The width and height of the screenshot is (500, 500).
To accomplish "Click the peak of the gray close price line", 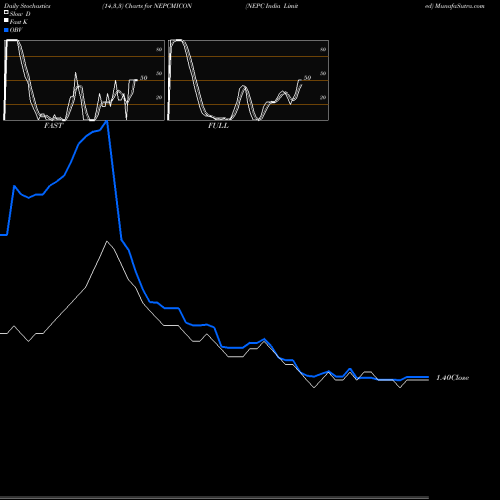I will 107,241.
